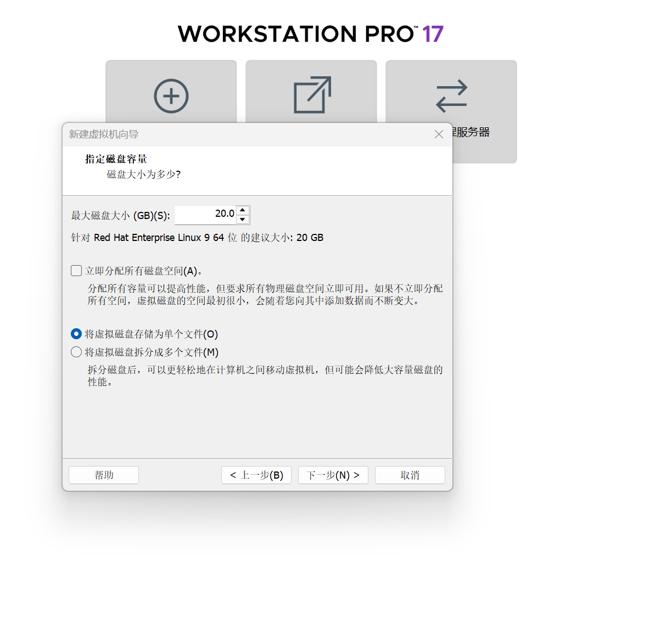Click the spinner down arrow to decrease disk size
Viewport: 672px width, 623px height.
tap(243, 219)
